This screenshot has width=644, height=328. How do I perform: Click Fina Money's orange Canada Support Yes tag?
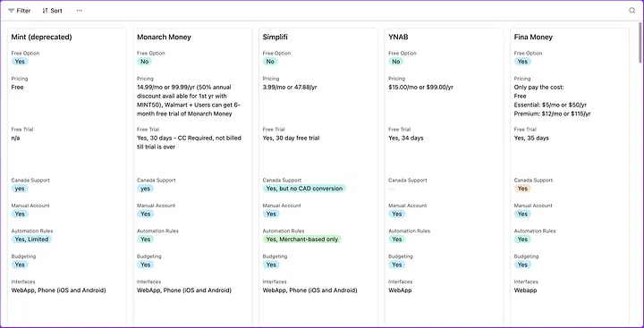pos(522,189)
